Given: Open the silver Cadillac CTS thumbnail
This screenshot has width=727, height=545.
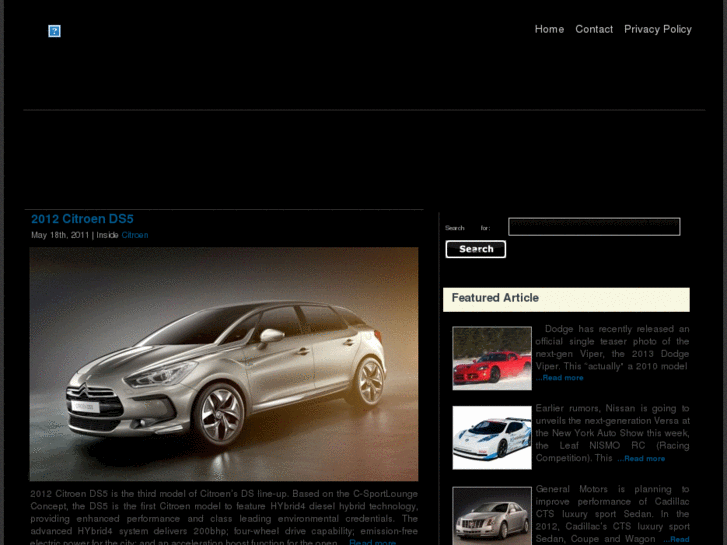Looking at the screenshot, I should 492,516.
